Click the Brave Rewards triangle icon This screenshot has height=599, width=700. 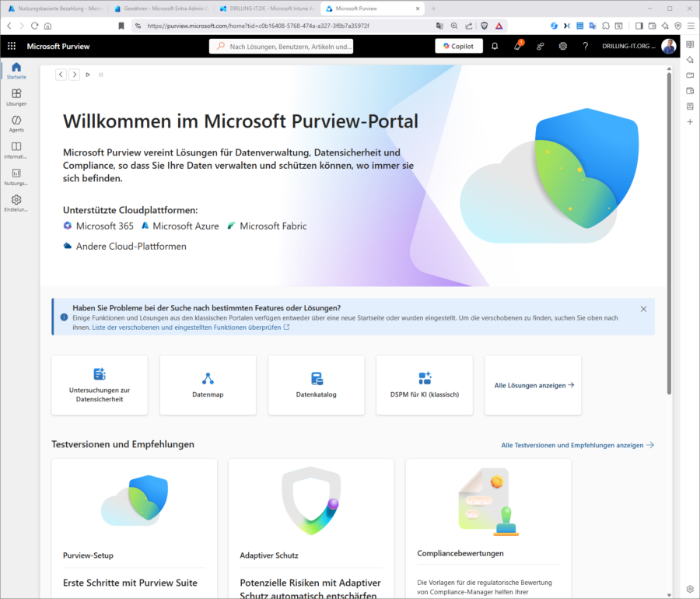tap(499, 26)
